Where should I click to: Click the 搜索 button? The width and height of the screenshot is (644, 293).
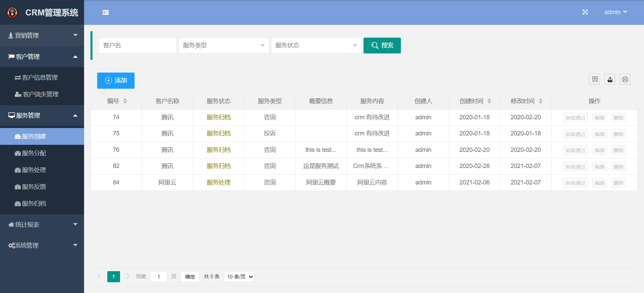click(382, 45)
